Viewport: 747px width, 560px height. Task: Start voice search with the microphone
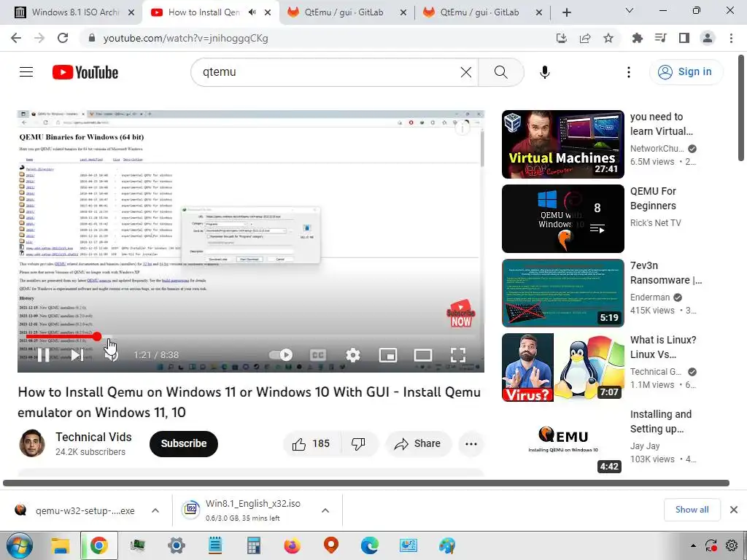pyautogui.click(x=545, y=72)
